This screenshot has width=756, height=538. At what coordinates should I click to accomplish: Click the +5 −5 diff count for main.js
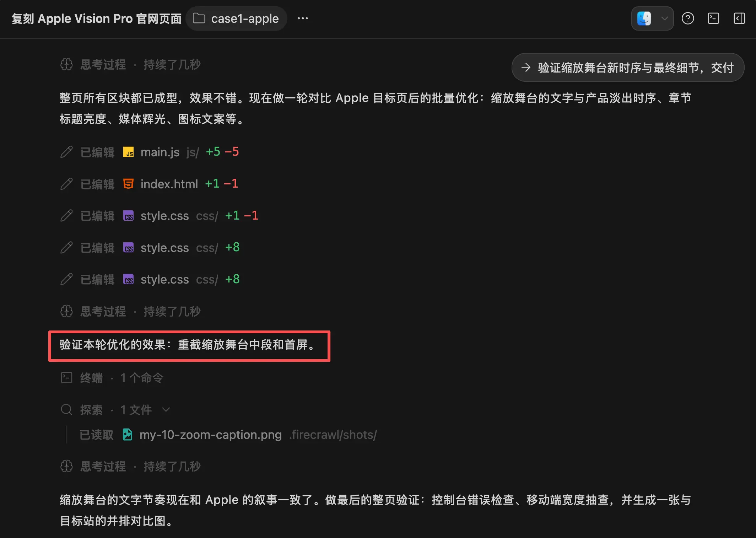(x=222, y=152)
